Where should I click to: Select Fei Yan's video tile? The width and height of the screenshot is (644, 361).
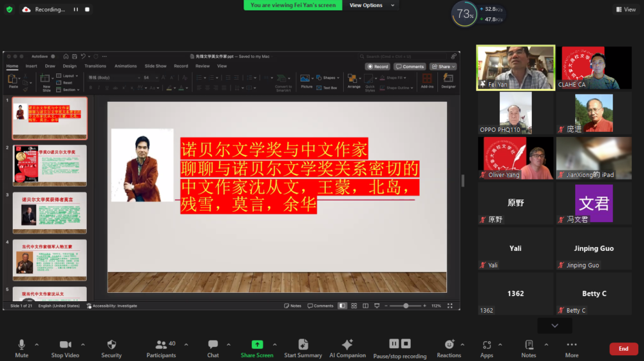pos(515,67)
